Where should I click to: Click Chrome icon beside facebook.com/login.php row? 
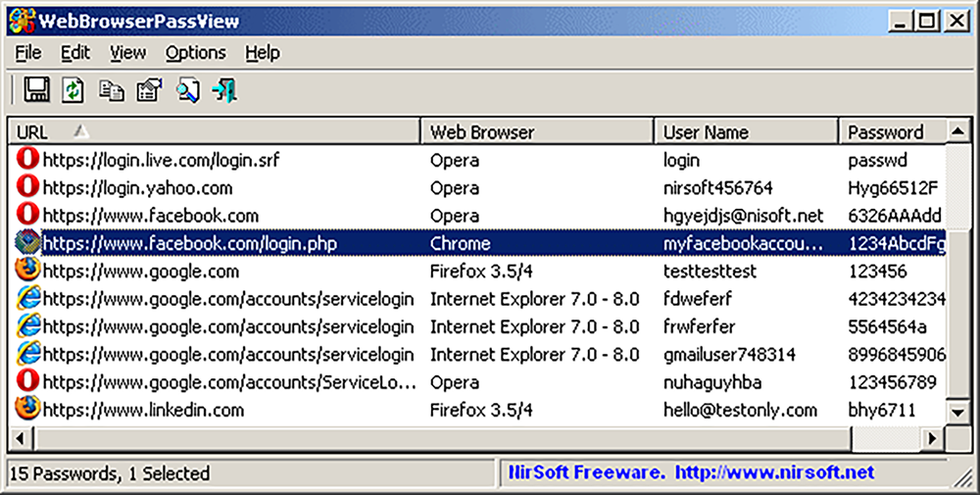point(27,242)
